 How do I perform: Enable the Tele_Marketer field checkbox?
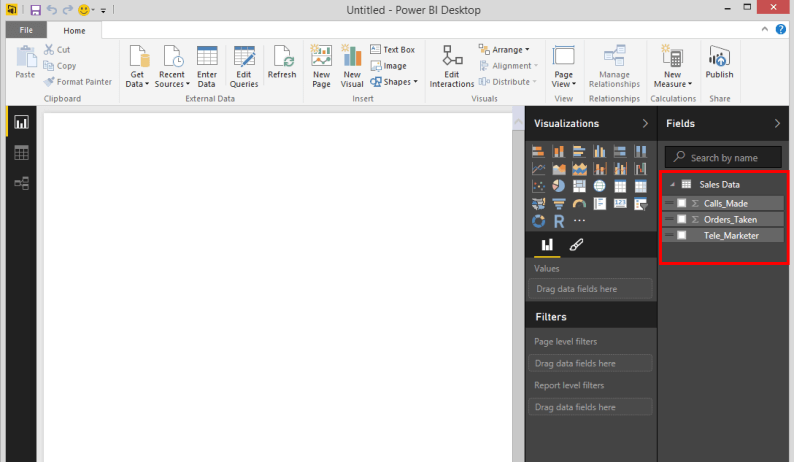pyautogui.click(x=682, y=235)
